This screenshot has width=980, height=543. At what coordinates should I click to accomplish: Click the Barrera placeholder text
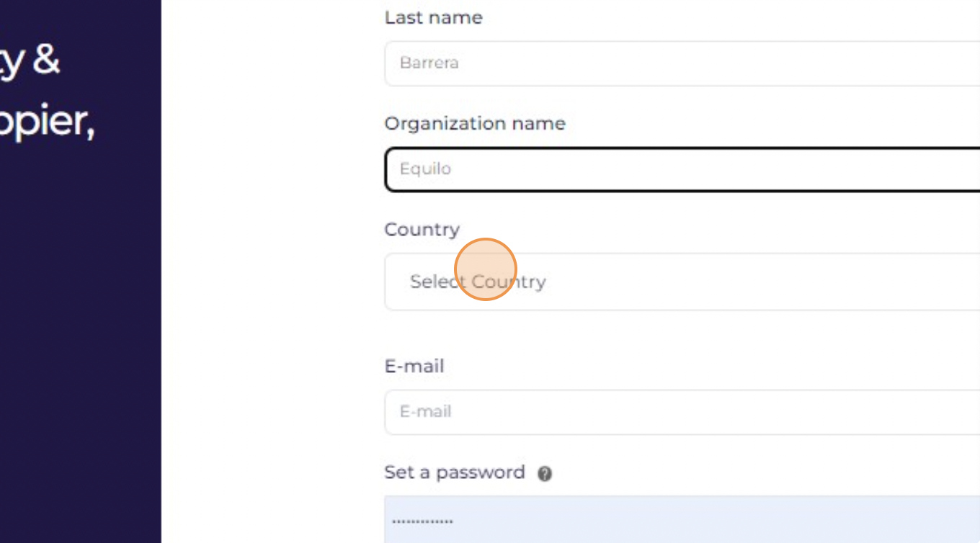click(429, 63)
